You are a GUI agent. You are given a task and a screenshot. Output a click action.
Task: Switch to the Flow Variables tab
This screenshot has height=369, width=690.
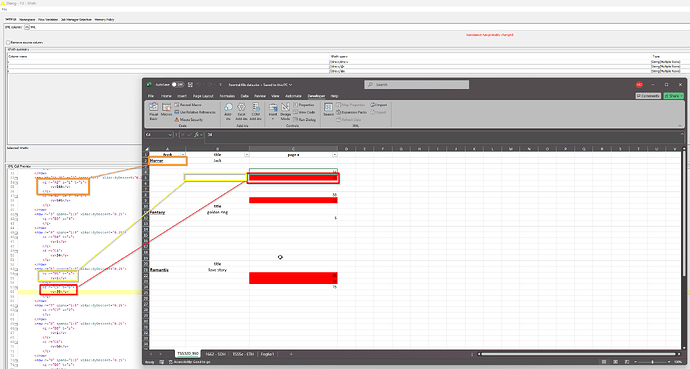click(48, 19)
